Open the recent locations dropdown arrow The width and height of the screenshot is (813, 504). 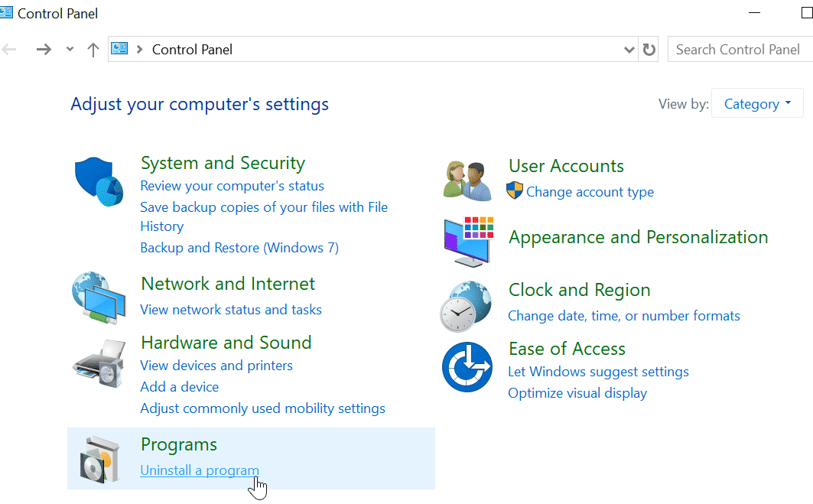pos(70,50)
